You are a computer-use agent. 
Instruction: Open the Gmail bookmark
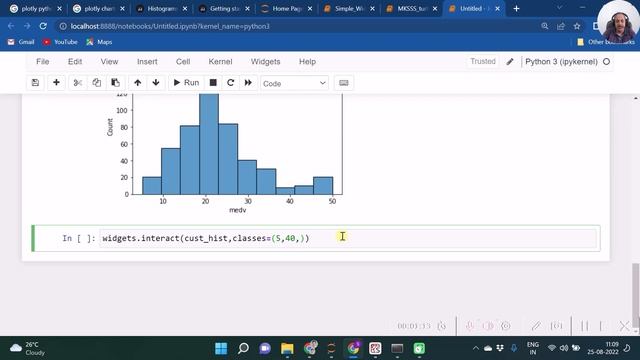click(x=21, y=42)
